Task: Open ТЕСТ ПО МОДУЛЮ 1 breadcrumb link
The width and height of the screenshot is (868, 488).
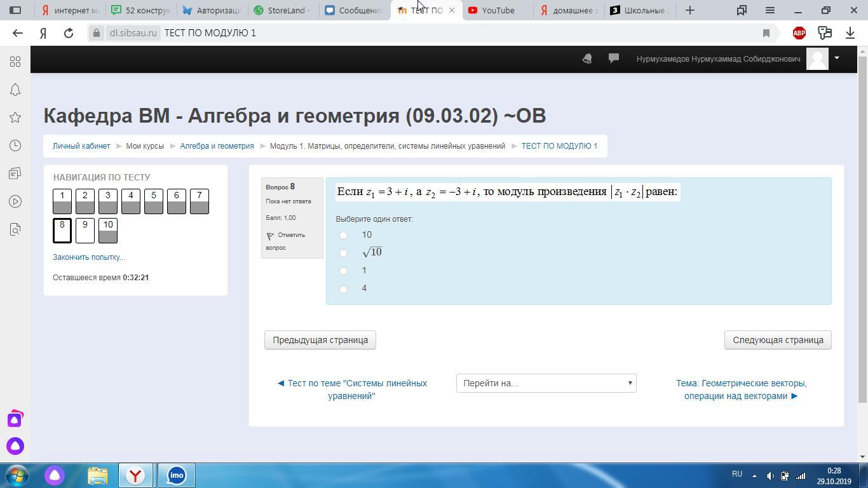Action: click(x=559, y=146)
